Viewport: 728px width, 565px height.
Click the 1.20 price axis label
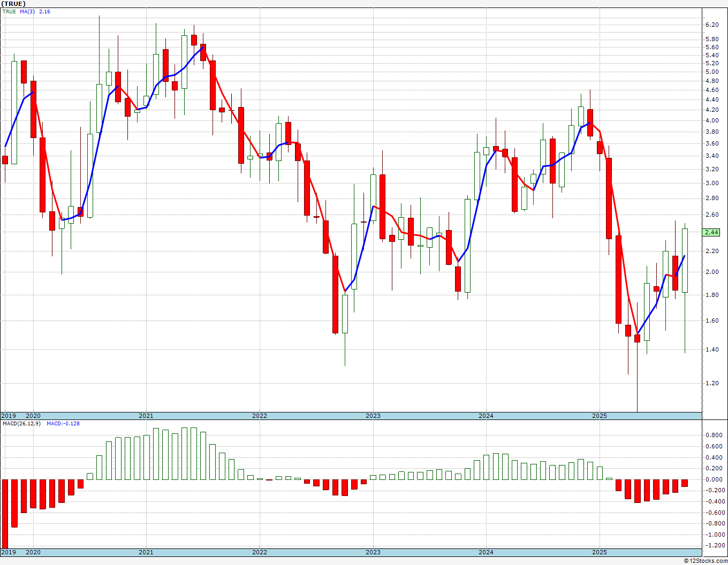coord(712,383)
